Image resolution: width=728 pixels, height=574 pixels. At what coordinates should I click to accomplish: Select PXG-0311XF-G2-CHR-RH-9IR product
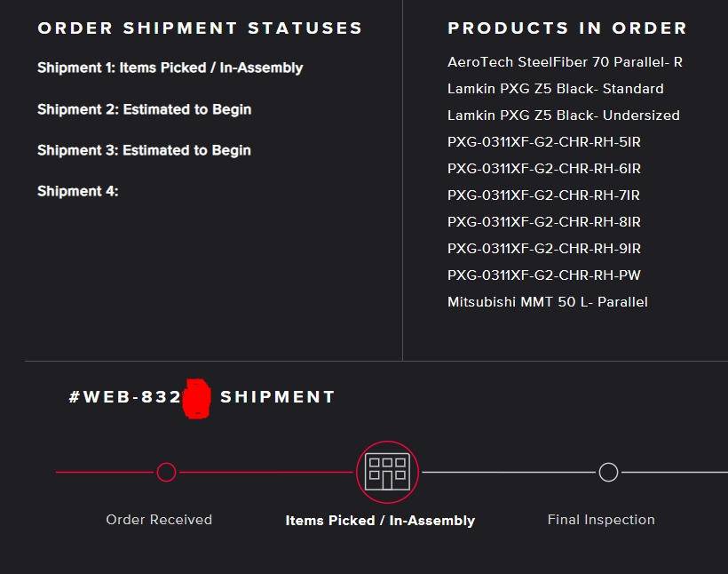pos(543,249)
